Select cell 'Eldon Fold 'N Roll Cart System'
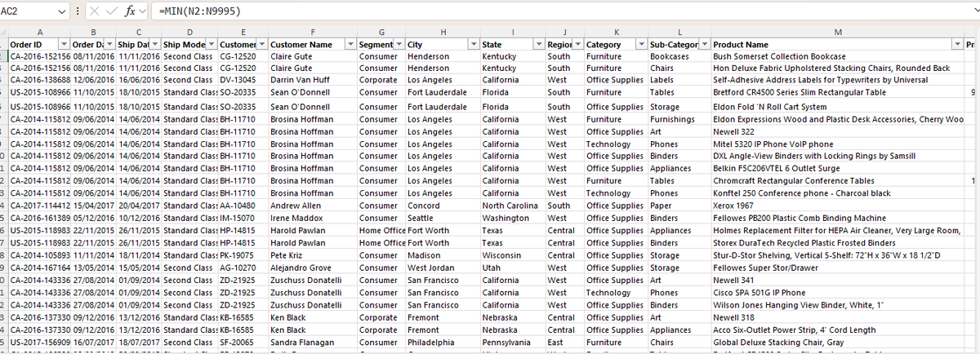 [x=837, y=107]
